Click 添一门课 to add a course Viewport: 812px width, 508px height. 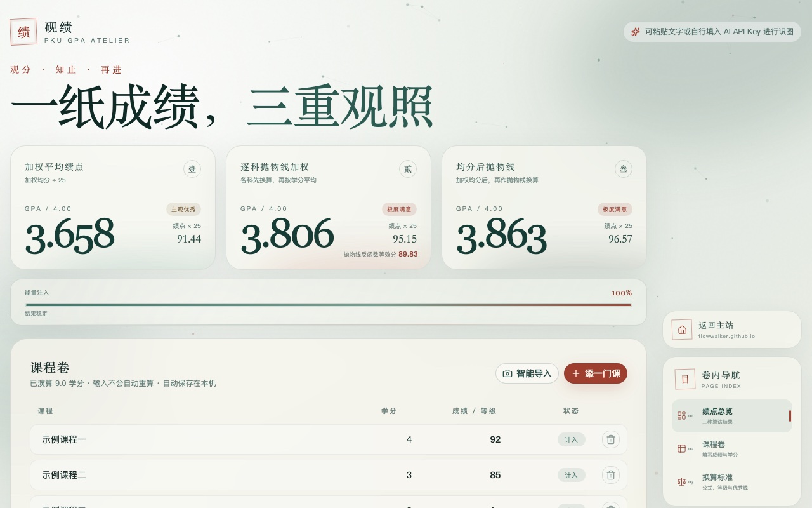pos(596,373)
